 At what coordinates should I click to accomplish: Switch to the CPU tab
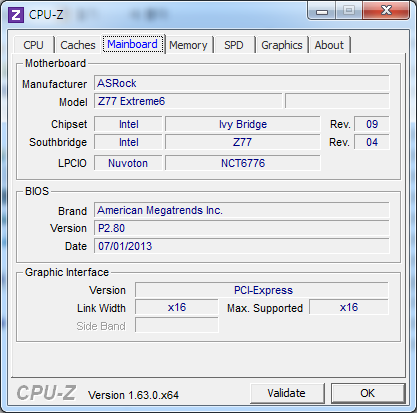tap(33, 45)
